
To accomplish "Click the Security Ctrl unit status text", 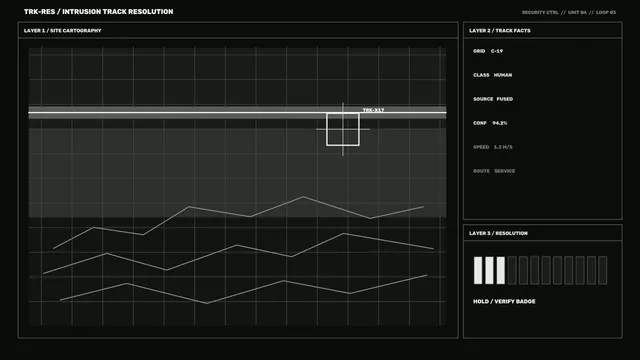I will click(569, 12).
